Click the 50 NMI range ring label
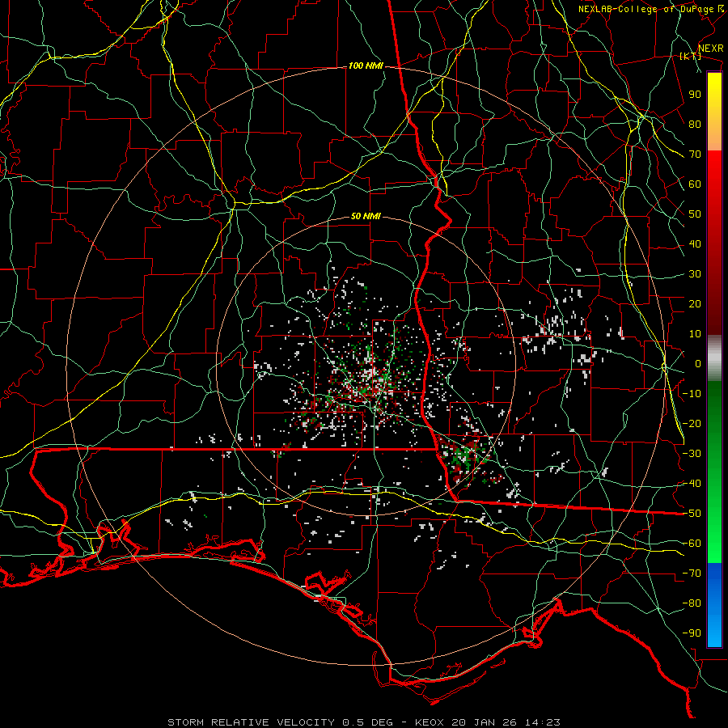This screenshot has height=728, width=728. click(x=366, y=216)
